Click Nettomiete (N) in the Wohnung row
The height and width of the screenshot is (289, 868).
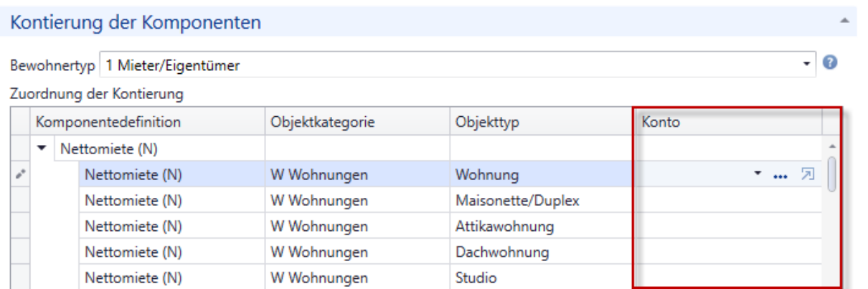pos(171,175)
